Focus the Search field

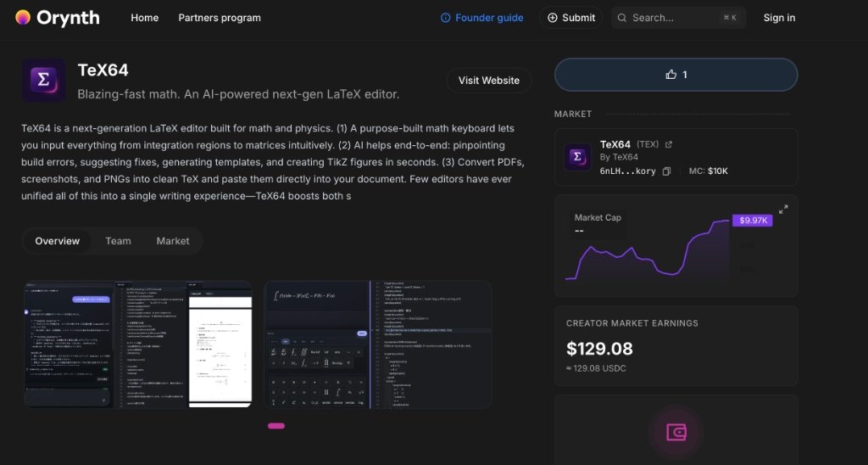click(679, 18)
